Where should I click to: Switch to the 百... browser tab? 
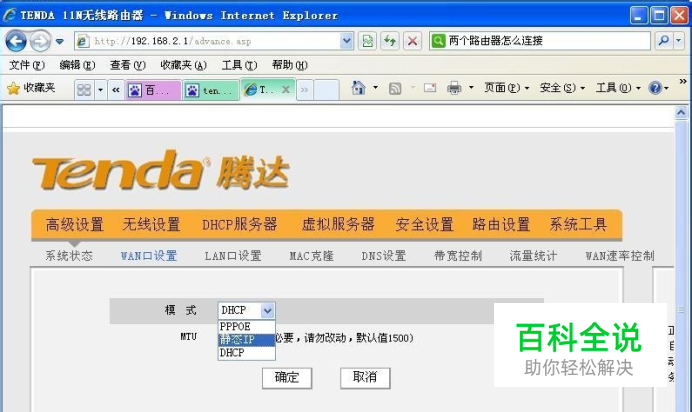coord(153,90)
